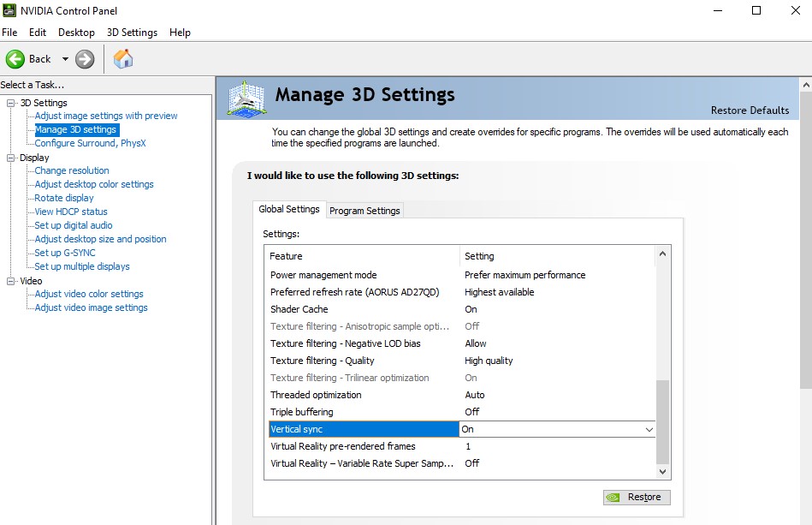This screenshot has height=525, width=812.
Task: Open the 3D Settings menu
Action: tap(132, 33)
